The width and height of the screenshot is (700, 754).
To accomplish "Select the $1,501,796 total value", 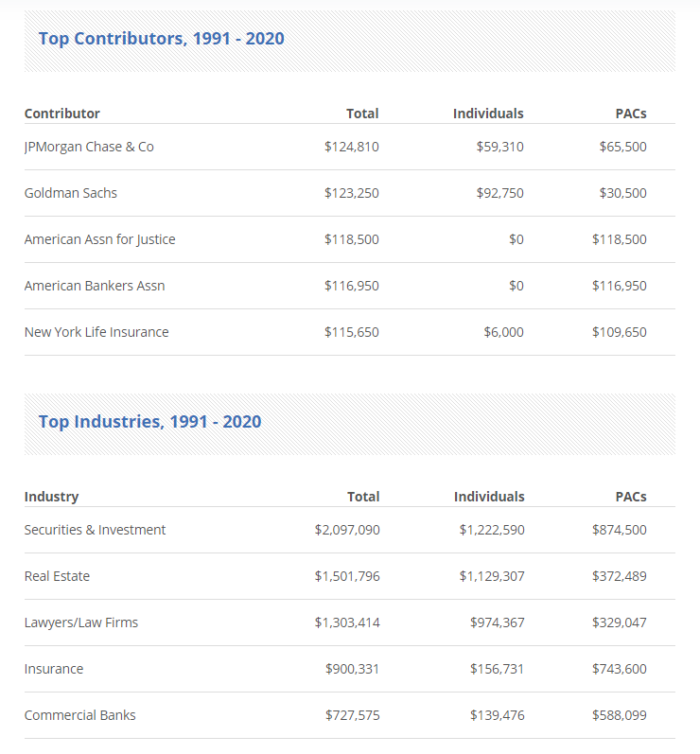I will 347,576.
